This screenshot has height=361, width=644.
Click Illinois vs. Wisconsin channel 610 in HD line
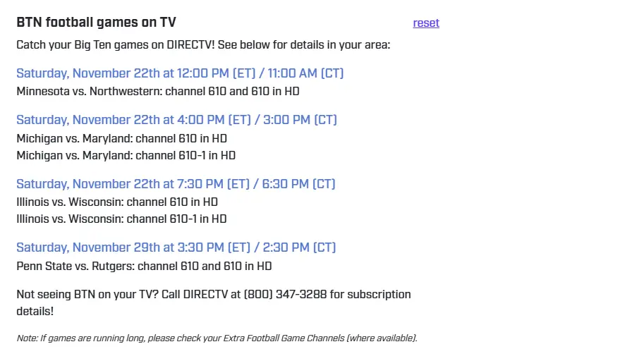coord(117,202)
